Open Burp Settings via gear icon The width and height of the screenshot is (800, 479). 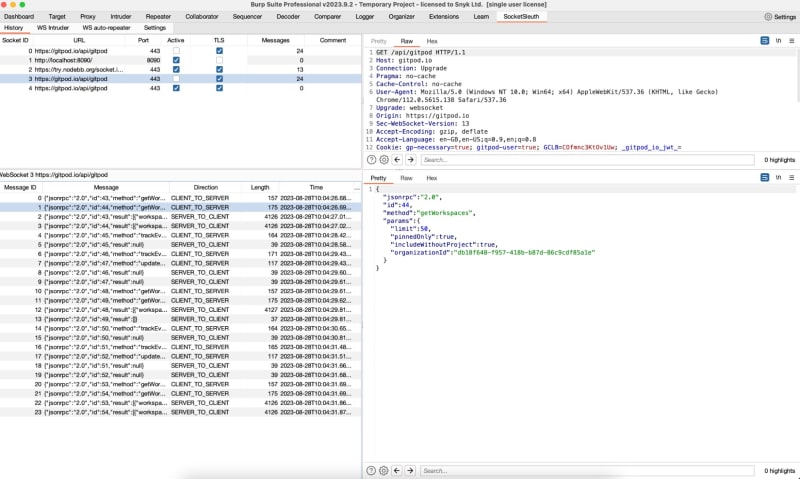(x=768, y=16)
